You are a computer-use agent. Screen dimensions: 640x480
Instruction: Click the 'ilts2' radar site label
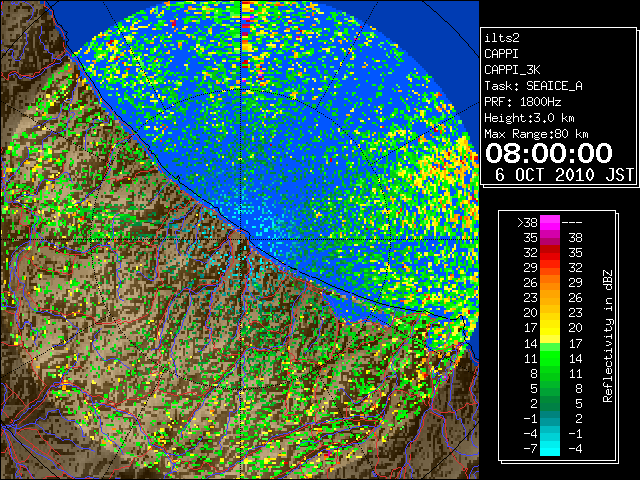(502, 38)
